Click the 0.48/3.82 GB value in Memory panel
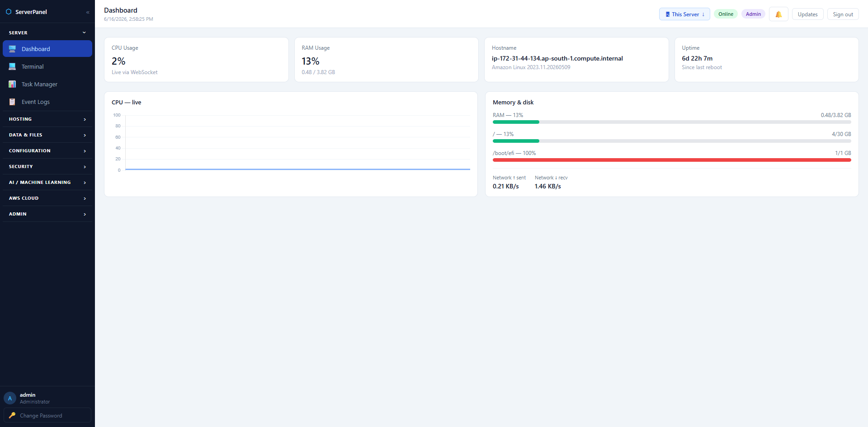This screenshot has height=427, width=868. pos(836,115)
